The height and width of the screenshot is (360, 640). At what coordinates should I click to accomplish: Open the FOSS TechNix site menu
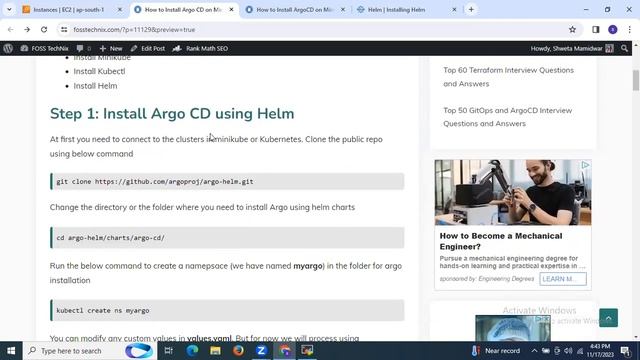[x=44, y=48]
